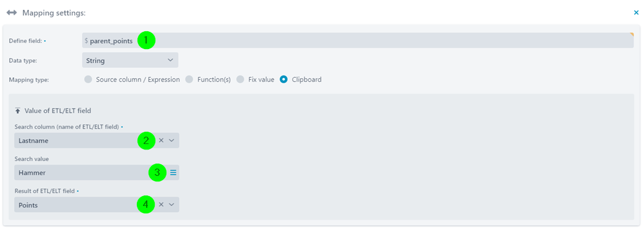This screenshot has height=228, width=644.
Task: Expand the Search column Lastname dropdown arrow
Action: click(172, 140)
